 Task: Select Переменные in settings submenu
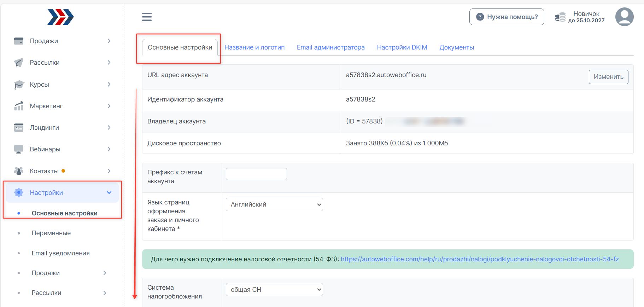(x=51, y=233)
